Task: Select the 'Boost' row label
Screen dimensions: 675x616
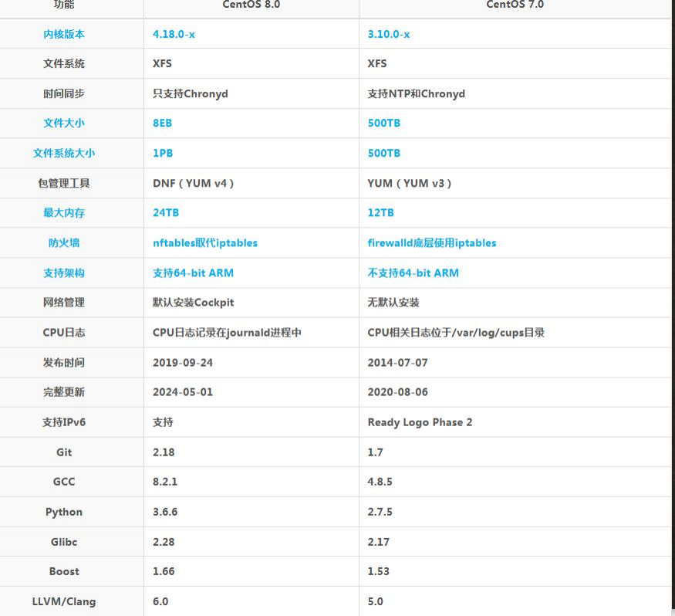Action: tap(64, 570)
